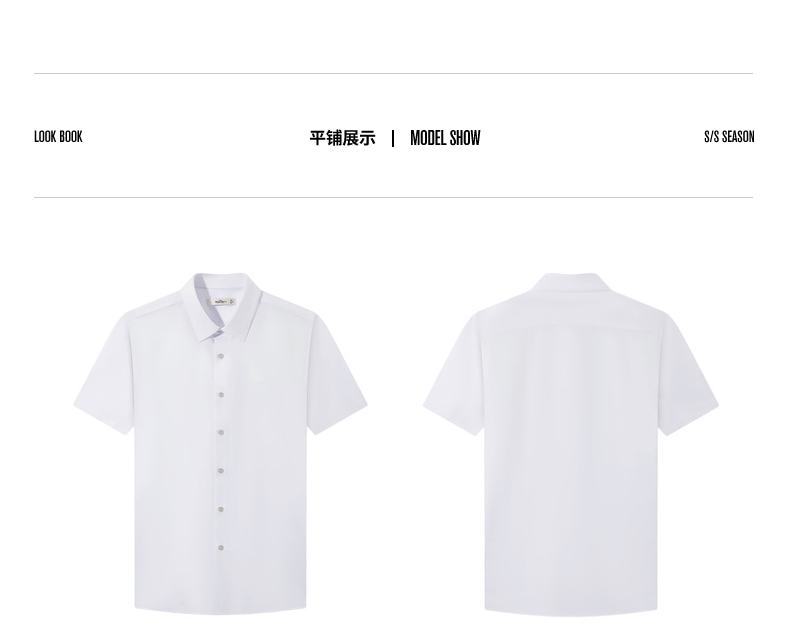This screenshot has width=790, height=637.
Task: Select the front view shirt image
Action: coord(221,443)
